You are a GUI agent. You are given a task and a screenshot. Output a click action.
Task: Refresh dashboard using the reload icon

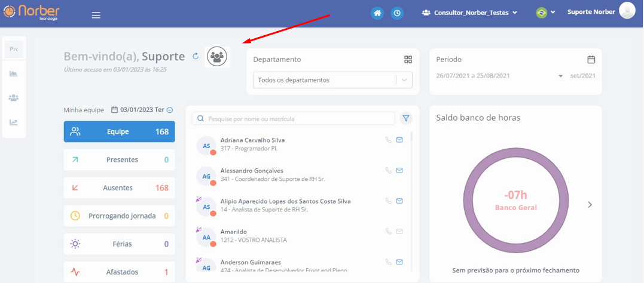pos(196,56)
